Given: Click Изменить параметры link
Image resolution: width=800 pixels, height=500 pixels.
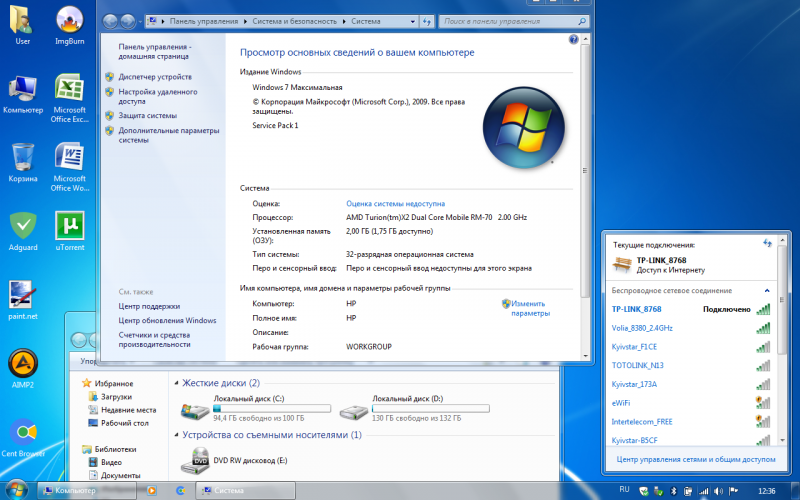Looking at the screenshot, I should [530, 308].
